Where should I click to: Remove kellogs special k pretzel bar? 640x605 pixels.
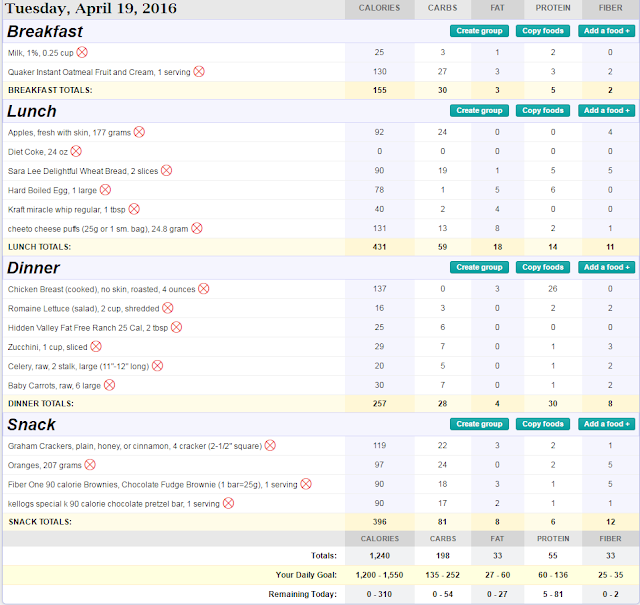tap(229, 503)
